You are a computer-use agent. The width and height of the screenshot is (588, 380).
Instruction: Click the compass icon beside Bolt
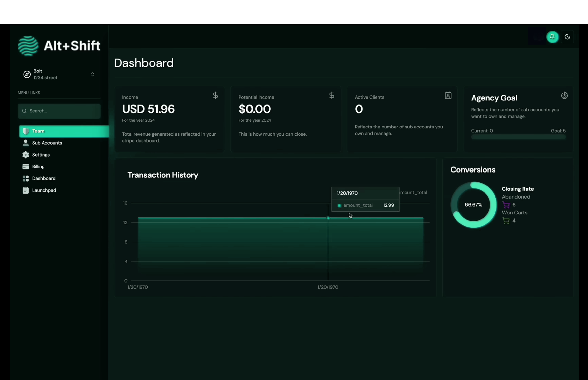(27, 74)
